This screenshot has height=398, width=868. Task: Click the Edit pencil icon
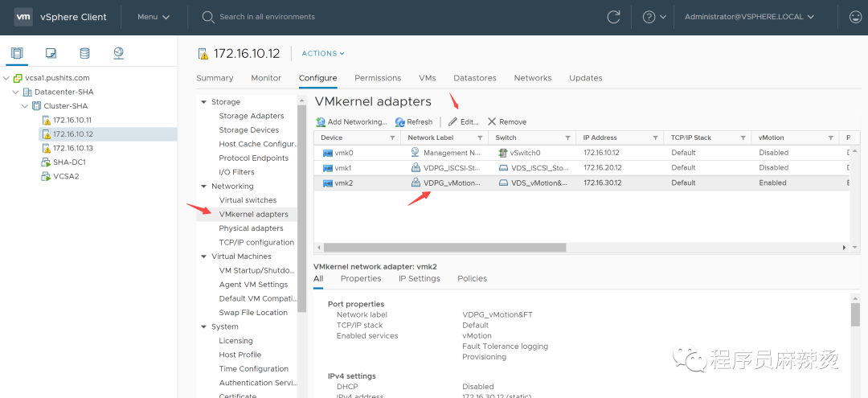(452, 121)
